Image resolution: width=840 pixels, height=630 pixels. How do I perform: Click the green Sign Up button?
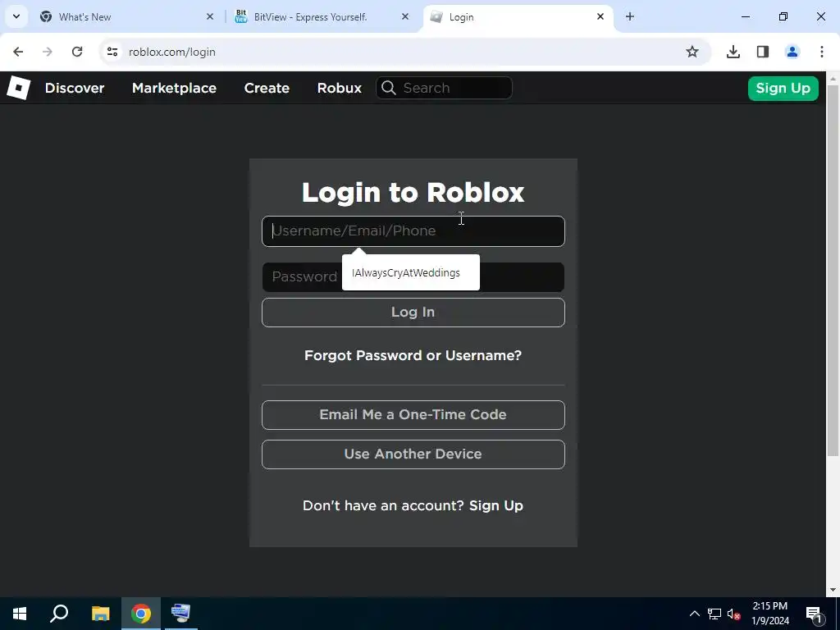[x=783, y=88]
